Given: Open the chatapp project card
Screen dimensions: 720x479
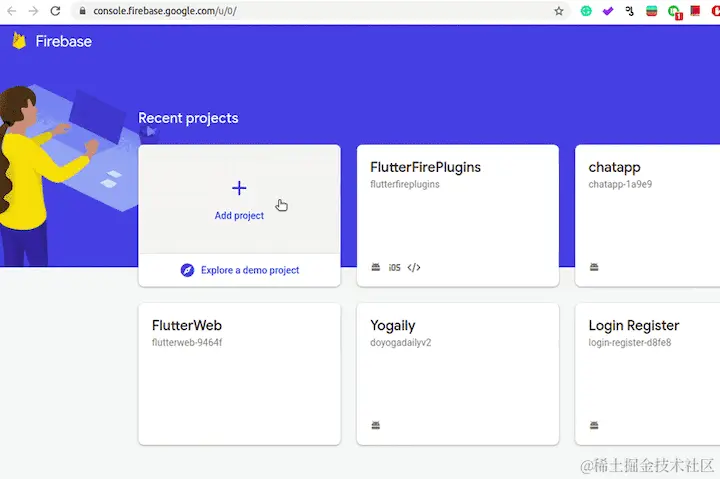Looking at the screenshot, I should (x=647, y=216).
